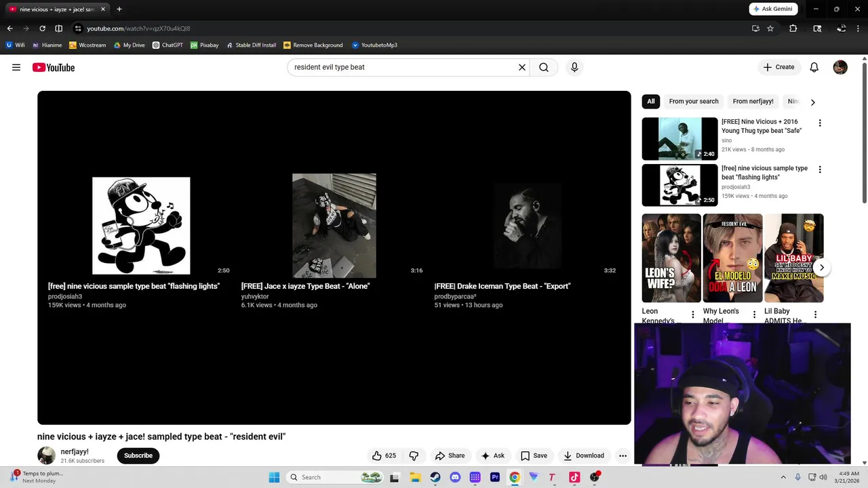The height and width of the screenshot is (488, 868).
Task: Click the Ask Gemini button
Action: (773, 9)
